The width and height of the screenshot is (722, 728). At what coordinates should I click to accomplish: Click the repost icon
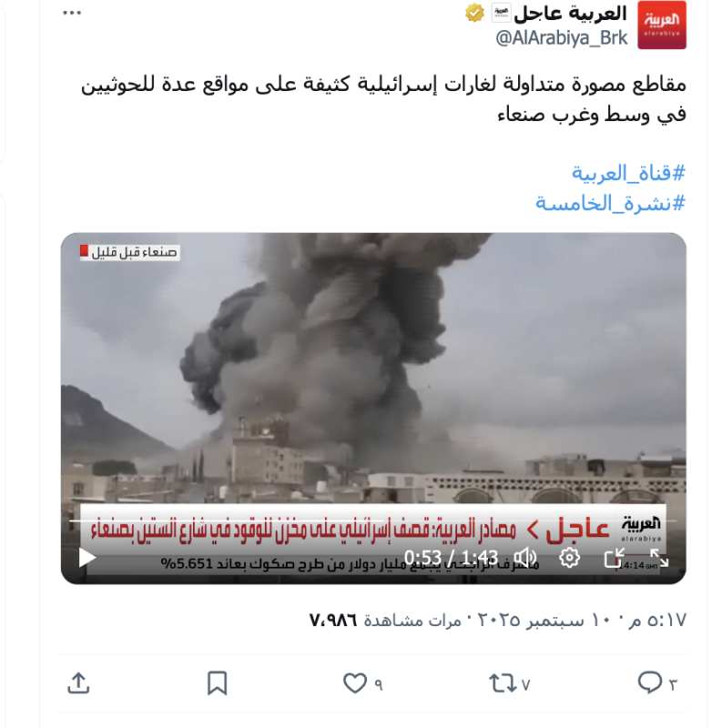[x=503, y=683]
